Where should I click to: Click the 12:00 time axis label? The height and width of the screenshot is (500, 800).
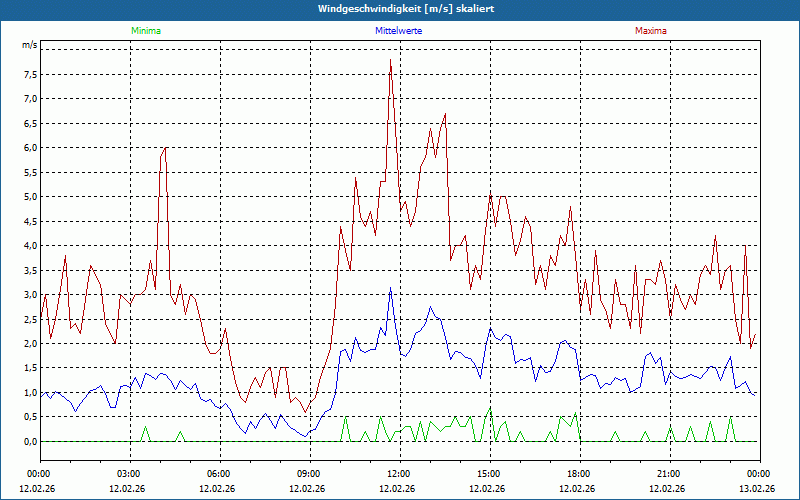pos(401,474)
